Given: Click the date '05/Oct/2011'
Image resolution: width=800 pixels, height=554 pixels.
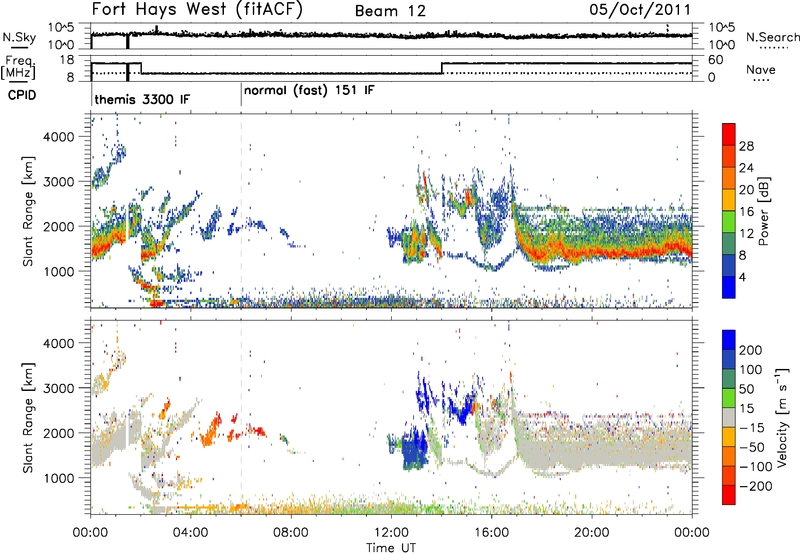Looking at the screenshot, I should point(640,10).
